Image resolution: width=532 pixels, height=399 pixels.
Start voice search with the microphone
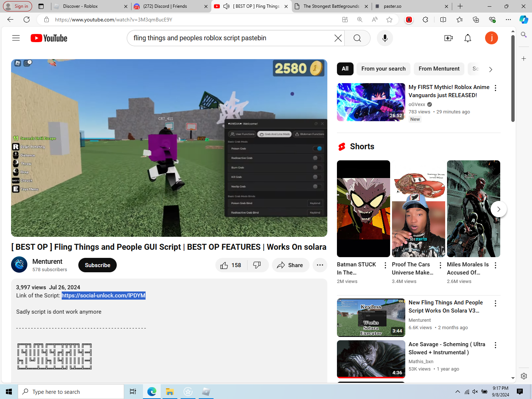coord(385,38)
